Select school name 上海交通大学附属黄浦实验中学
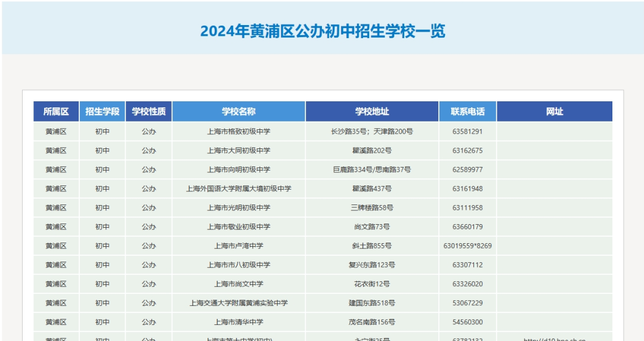 239,303
